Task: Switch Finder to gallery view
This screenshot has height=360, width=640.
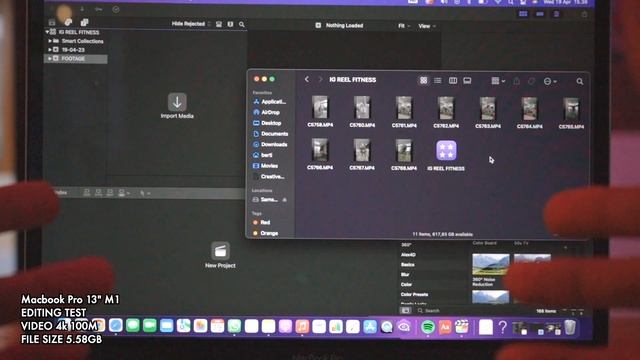Action: click(x=467, y=81)
